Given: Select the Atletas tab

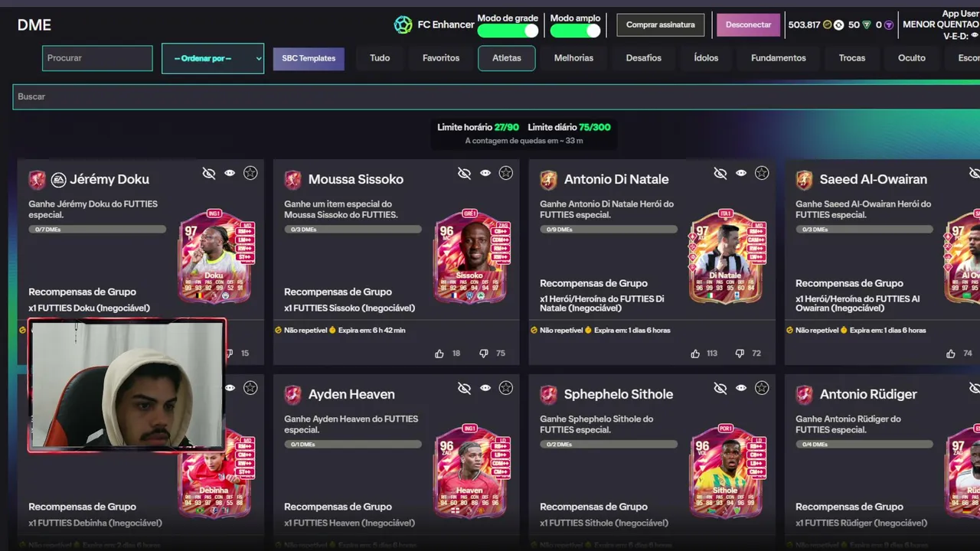Looking at the screenshot, I should pos(507,58).
